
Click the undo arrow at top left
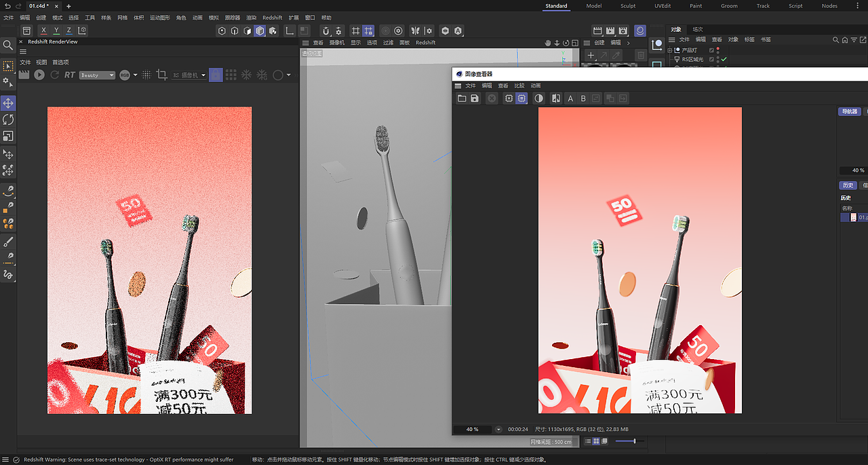7,5
